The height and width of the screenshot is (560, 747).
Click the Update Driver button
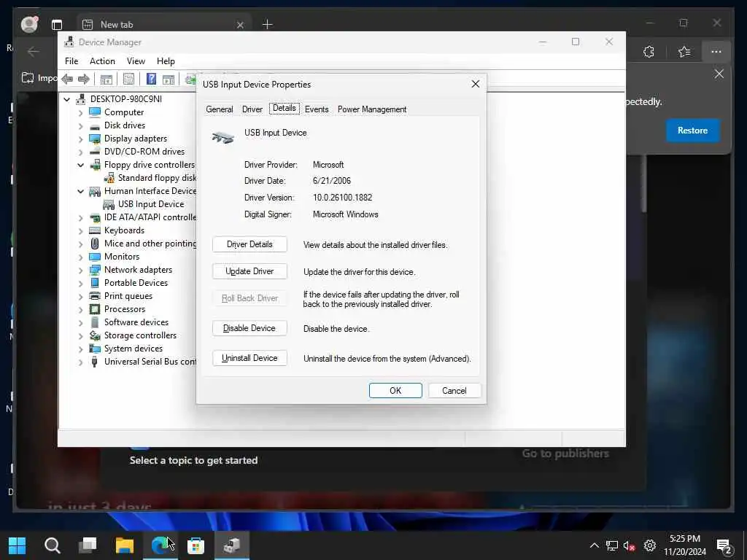249,271
